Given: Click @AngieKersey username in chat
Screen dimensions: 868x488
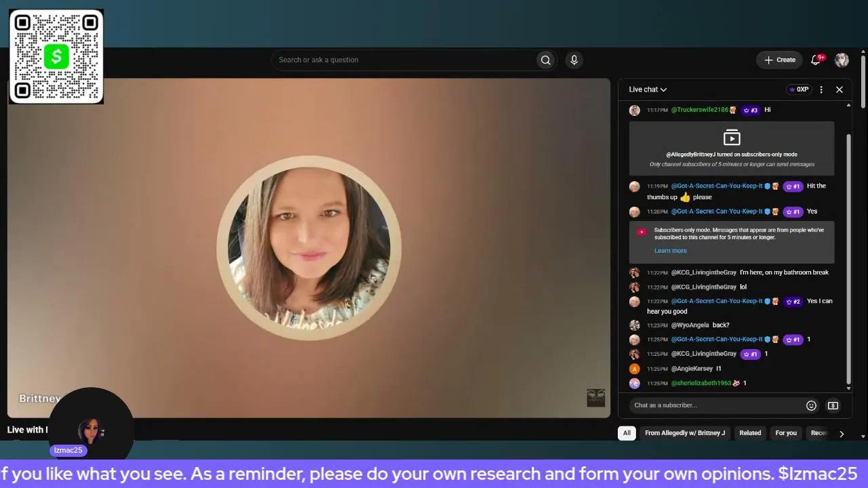Looking at the screenshot, I should click(x=692, y=369).
